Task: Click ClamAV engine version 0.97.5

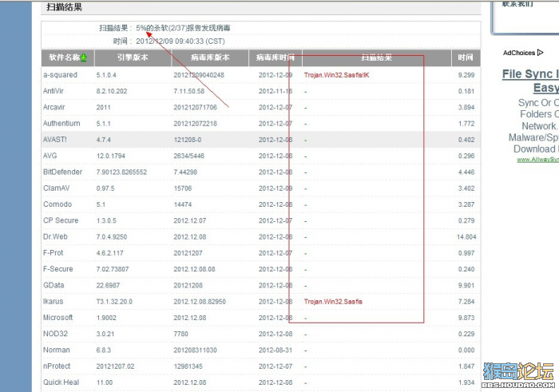Action: coord(105,188)
